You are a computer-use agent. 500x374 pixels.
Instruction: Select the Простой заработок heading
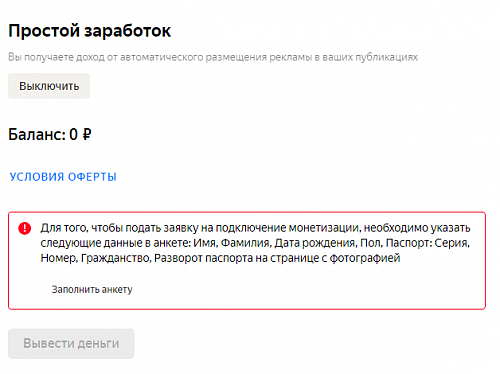click(x=89, y=31)
